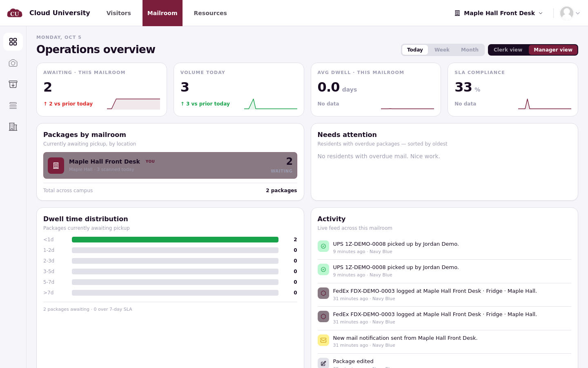This screenshot has height=368, width=588.
Task: Click the Package edited pencil icon
Action: pyautogui.click(x=323, y=363)
